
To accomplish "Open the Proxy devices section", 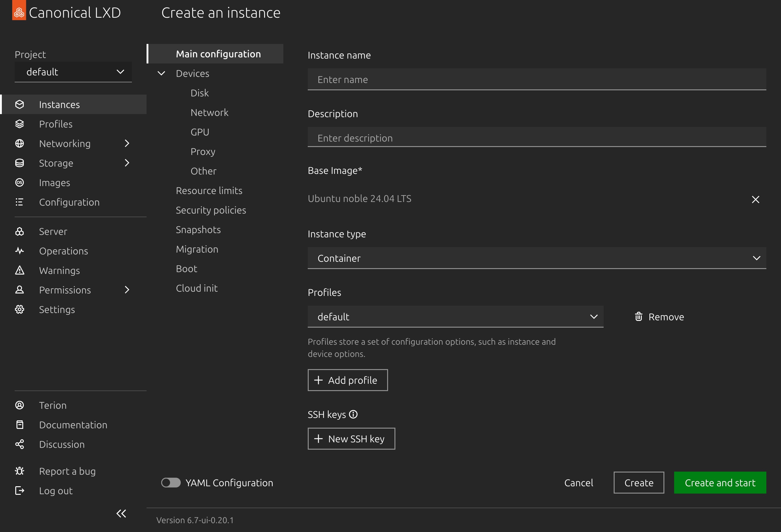I will pyautogui.click(x=203, y=152).
